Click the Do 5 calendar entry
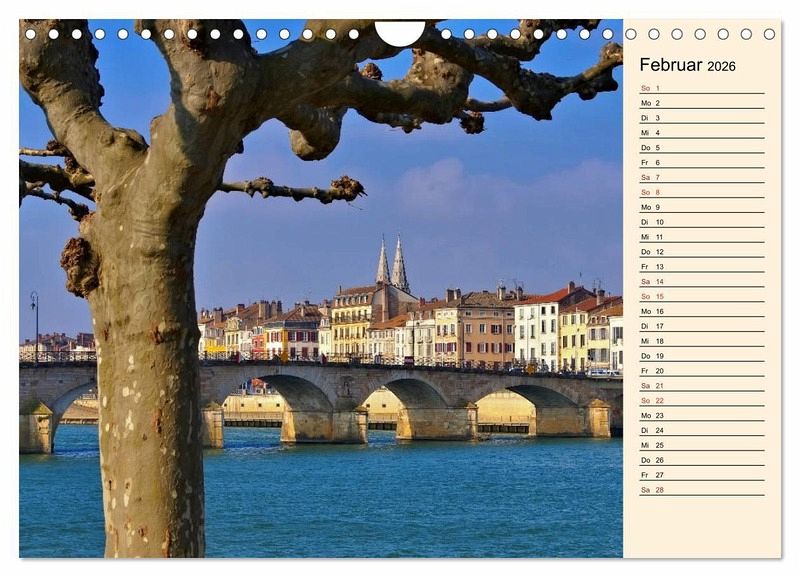The image size is (800, 577). pyautogui.click(x=701, y=148)
